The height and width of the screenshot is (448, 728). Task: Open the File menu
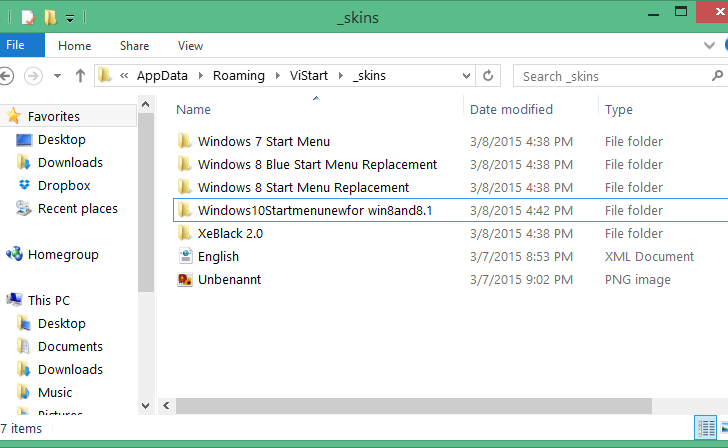coord(15,45)
